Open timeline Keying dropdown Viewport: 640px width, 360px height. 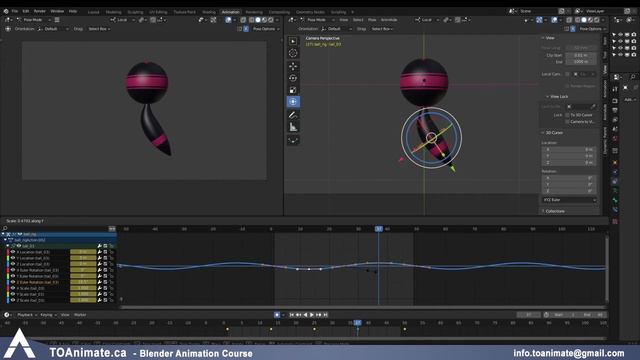pos(48,315)
